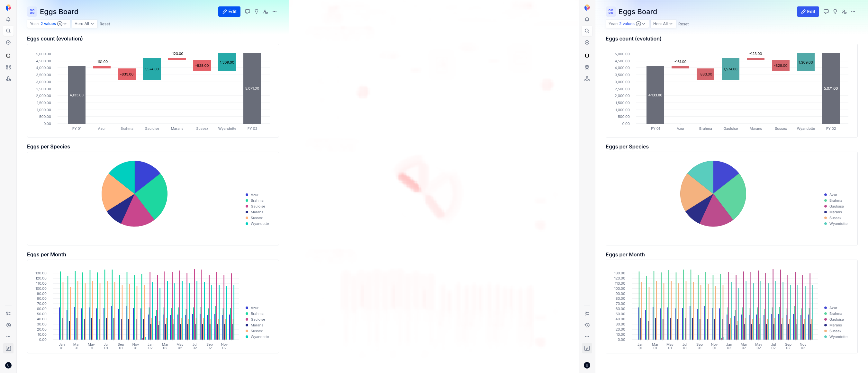868x373 pixels.
Task: Click the board grid icon beside left Eggs Board title
Action: tap(32, 12)
